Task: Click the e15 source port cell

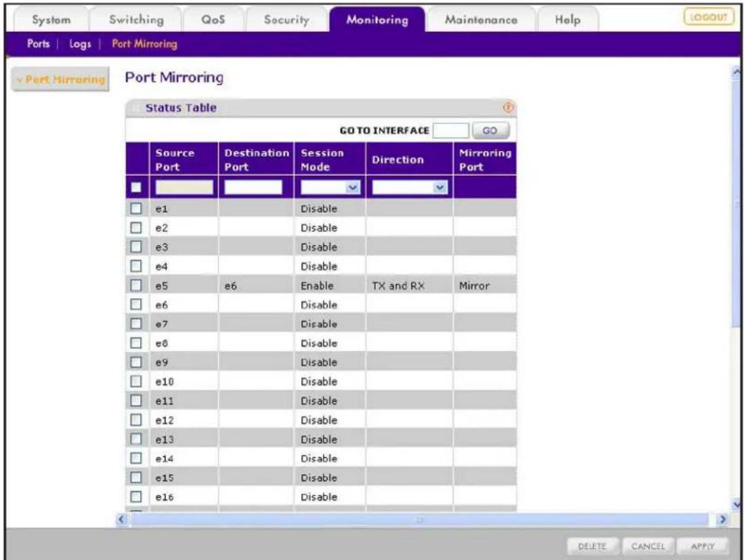Action: coord(184,478)
